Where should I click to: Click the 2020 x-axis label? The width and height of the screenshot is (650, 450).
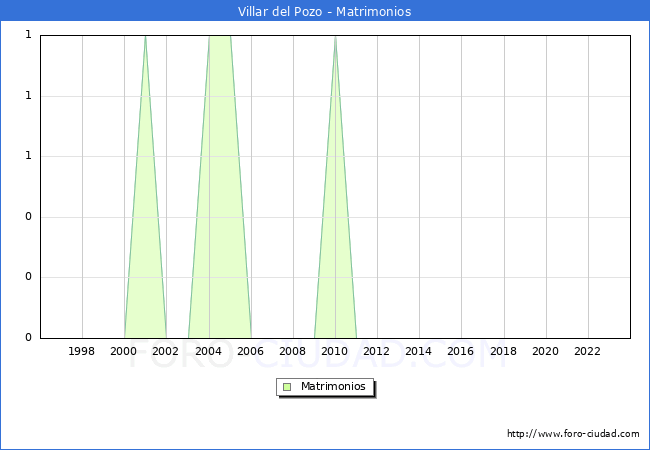[x=546, y=351]
